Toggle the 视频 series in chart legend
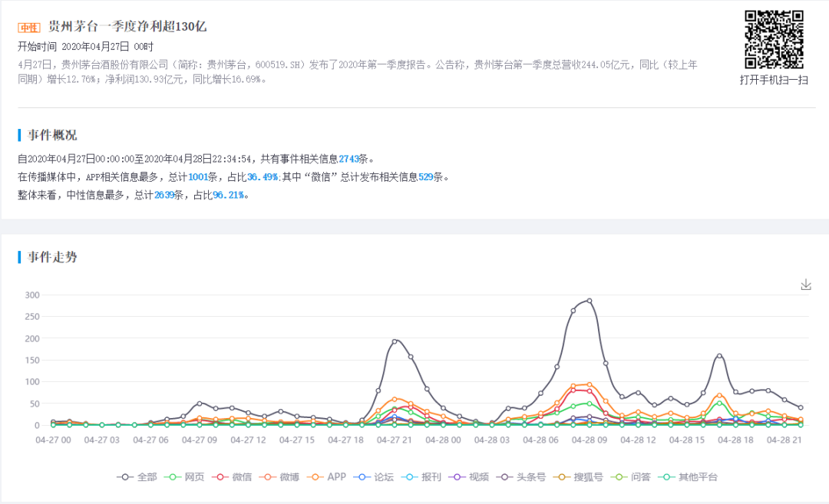Image resolution: width=829 pixels, height=504 pixels. coord(469,477)
